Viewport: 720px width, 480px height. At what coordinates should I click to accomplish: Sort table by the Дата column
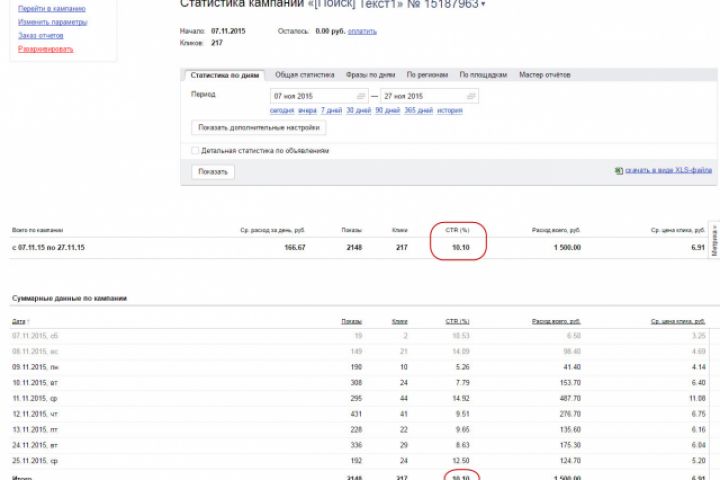click(x=19, y=321)
